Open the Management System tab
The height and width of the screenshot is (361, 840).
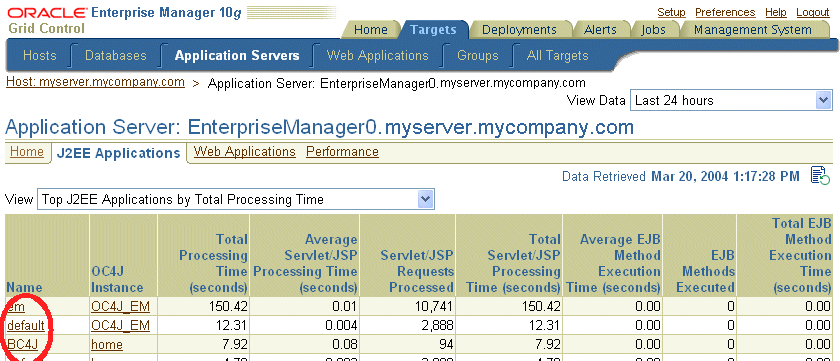[x=753, y=29]
